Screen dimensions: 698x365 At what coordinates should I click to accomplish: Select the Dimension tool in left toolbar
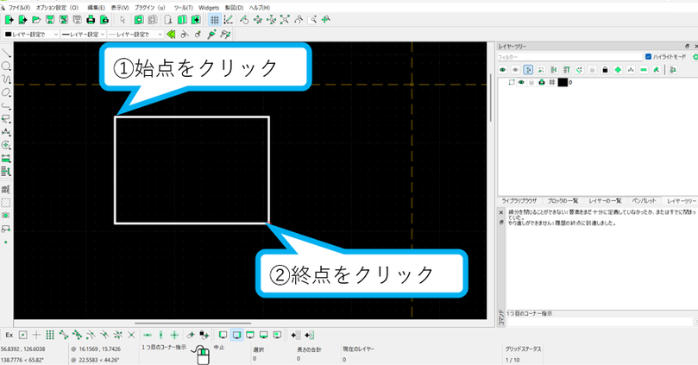(6, 132)
